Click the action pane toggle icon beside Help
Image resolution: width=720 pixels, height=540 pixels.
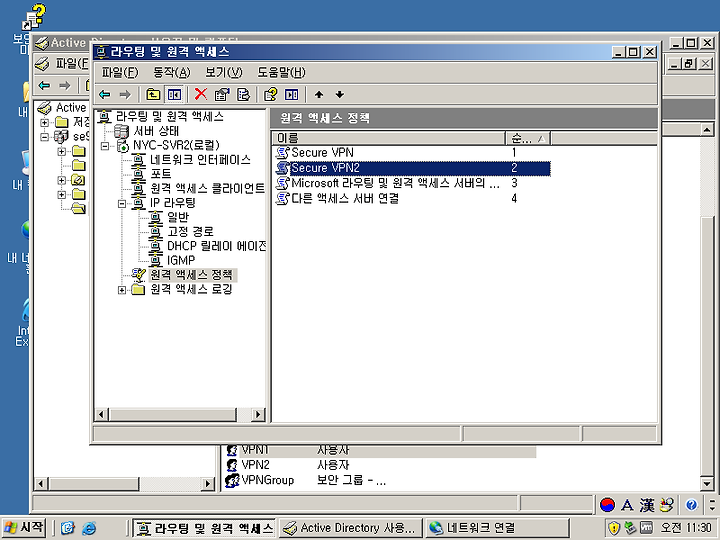(x=292, y=95)
